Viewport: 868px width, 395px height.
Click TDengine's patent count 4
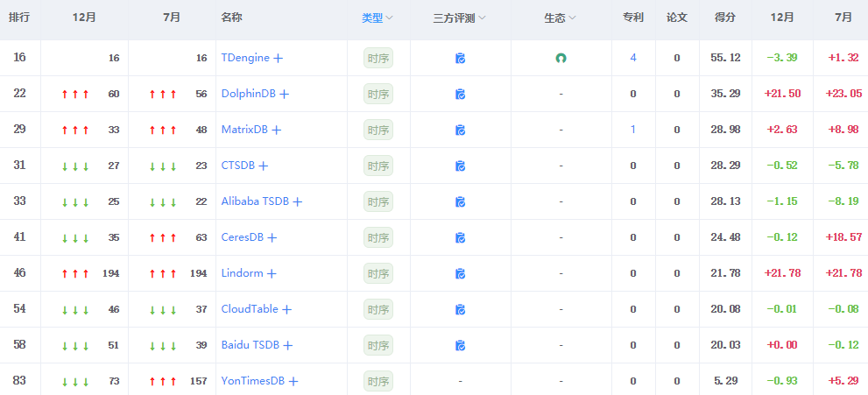633,58
